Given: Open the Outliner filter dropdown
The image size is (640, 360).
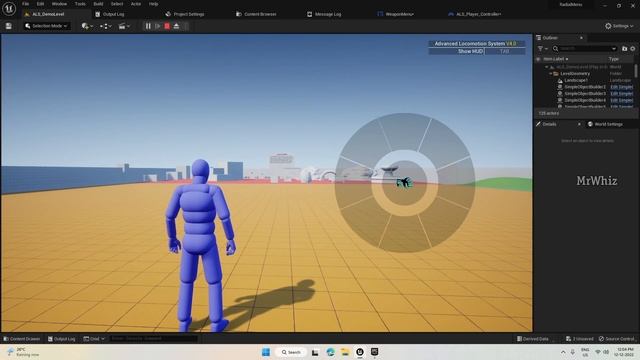Looking at the screenshot, I should [542, 49].
